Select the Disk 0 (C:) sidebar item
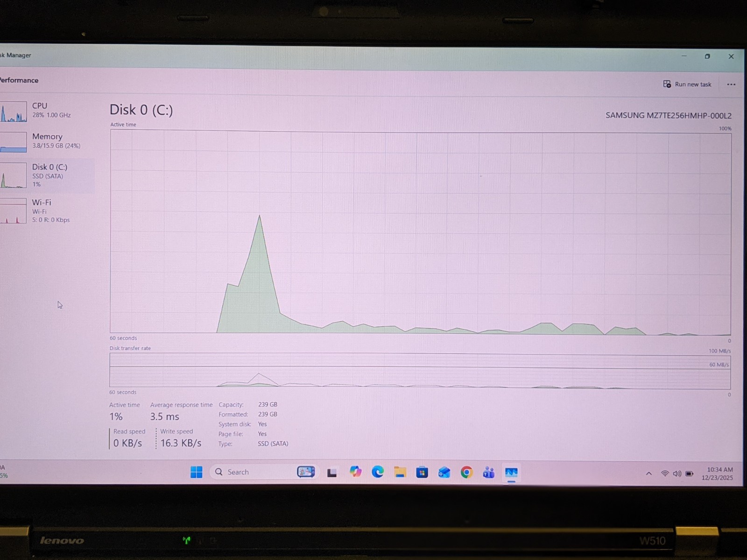Screen dimensions: 747x560 click(x=47, y=175)
